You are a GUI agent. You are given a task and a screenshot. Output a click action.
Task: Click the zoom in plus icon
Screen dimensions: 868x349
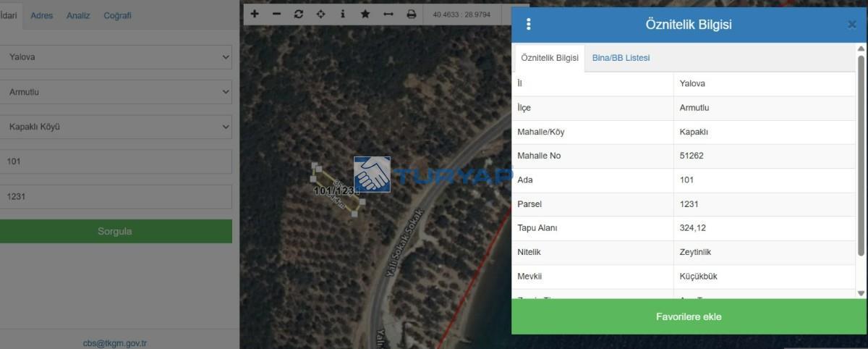click(255, 14)
